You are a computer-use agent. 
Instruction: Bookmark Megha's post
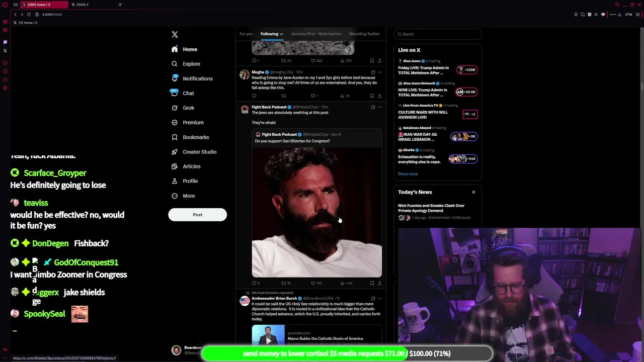pyautogui.click(x=372, y=96)
